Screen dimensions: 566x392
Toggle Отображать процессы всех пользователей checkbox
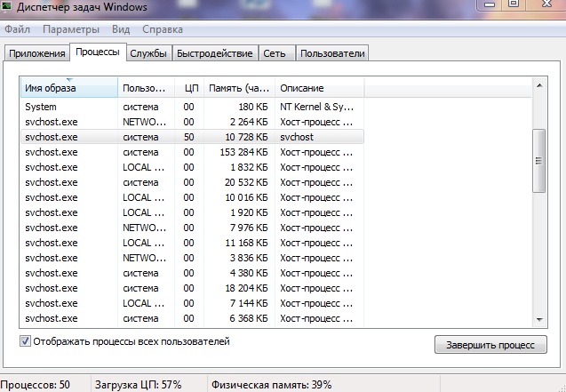[25, 341]
